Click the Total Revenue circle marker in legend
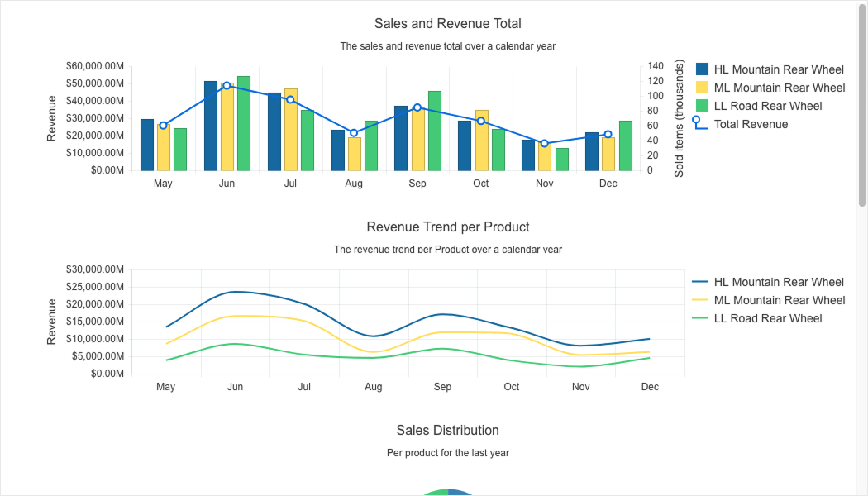This screenshot has height=496, width=868. [696, 121]
